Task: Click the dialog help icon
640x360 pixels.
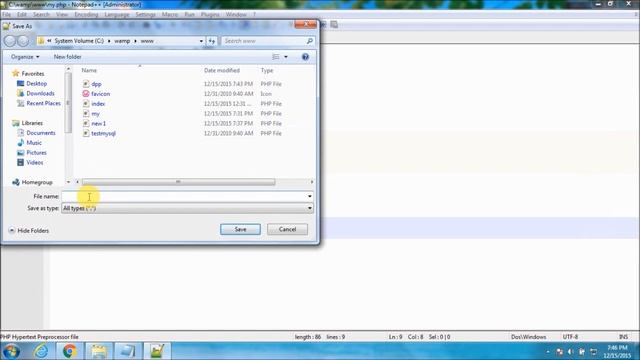Action: (x=305, y=57)
